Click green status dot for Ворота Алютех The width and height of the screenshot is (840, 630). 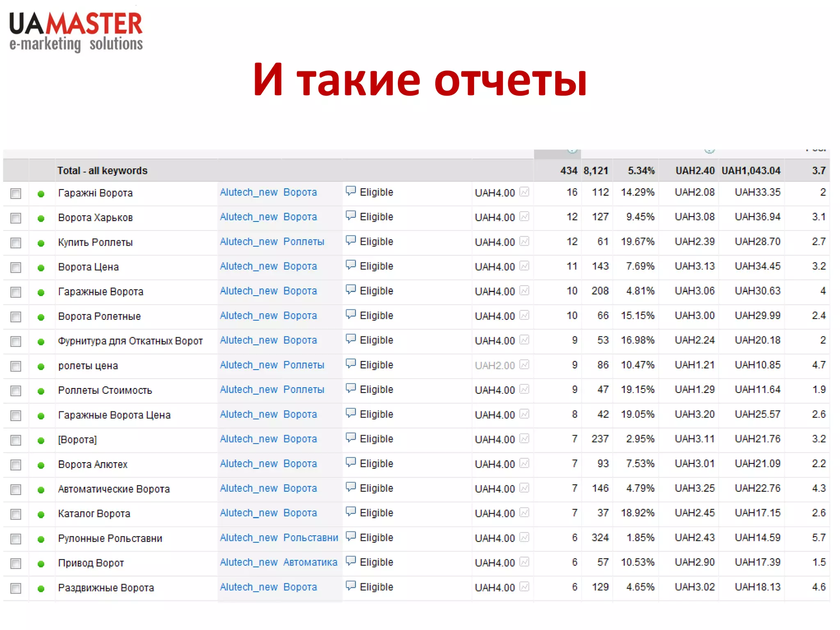(x=41, y=465)
